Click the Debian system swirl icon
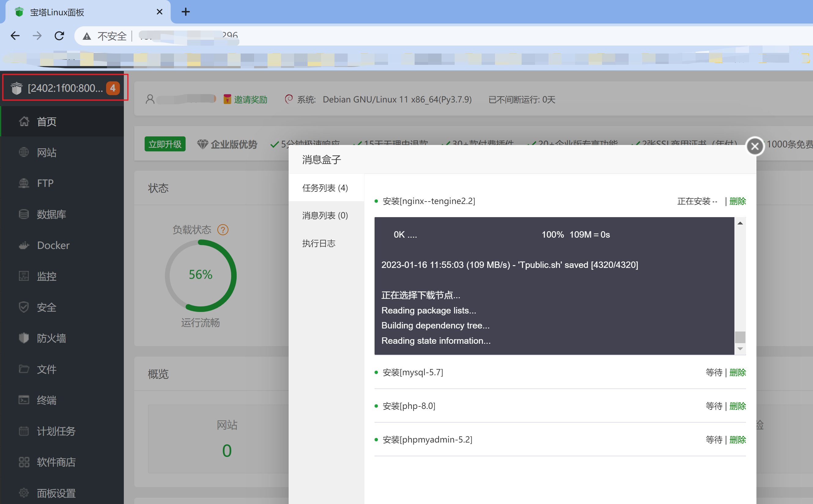The width and height of the screenshot is (813, 504). 289,99
